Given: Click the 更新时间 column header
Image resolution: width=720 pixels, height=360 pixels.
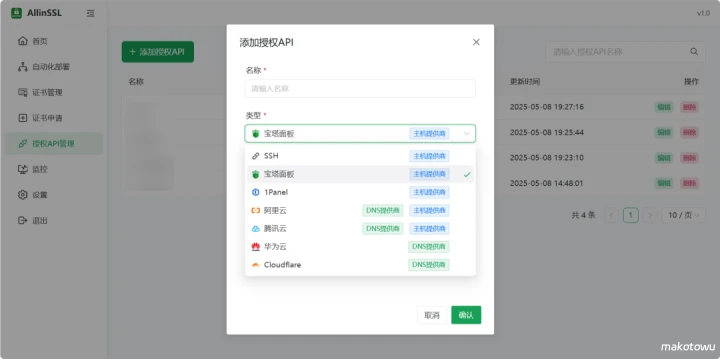Looking at the screenshot, I should (x=525, y=82).
